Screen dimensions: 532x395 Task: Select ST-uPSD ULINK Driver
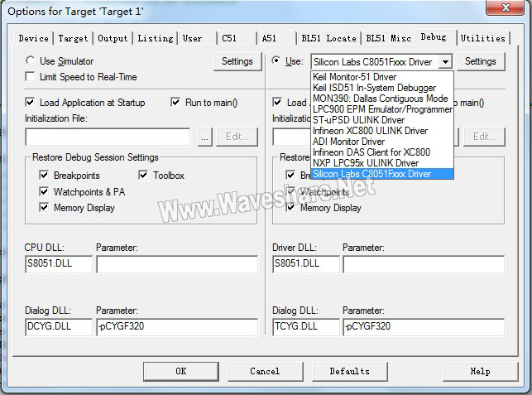[382, 120]
